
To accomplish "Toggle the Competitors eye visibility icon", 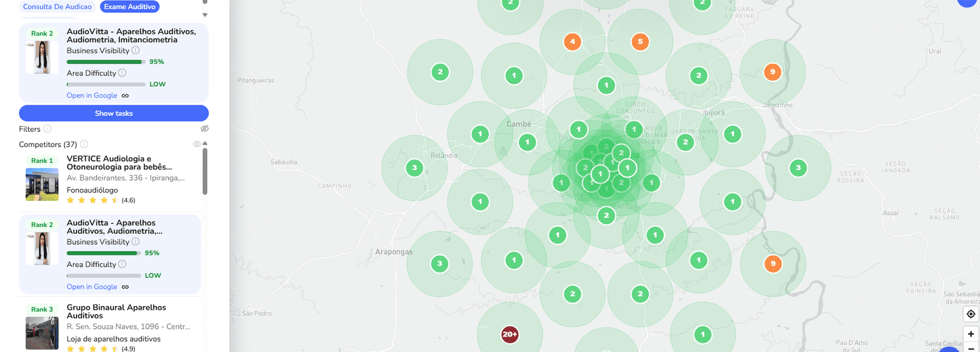I will pyautogui.click(x=197, y=144).
